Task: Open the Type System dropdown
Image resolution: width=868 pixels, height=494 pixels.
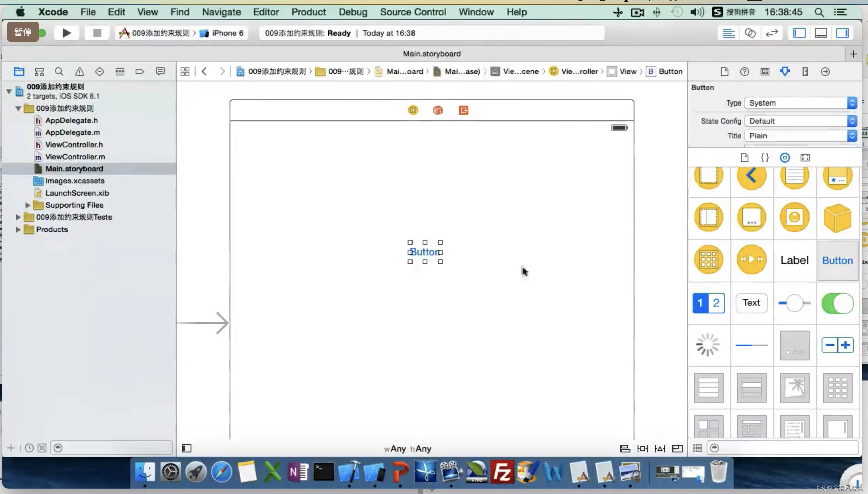Action: pos(800,103)
